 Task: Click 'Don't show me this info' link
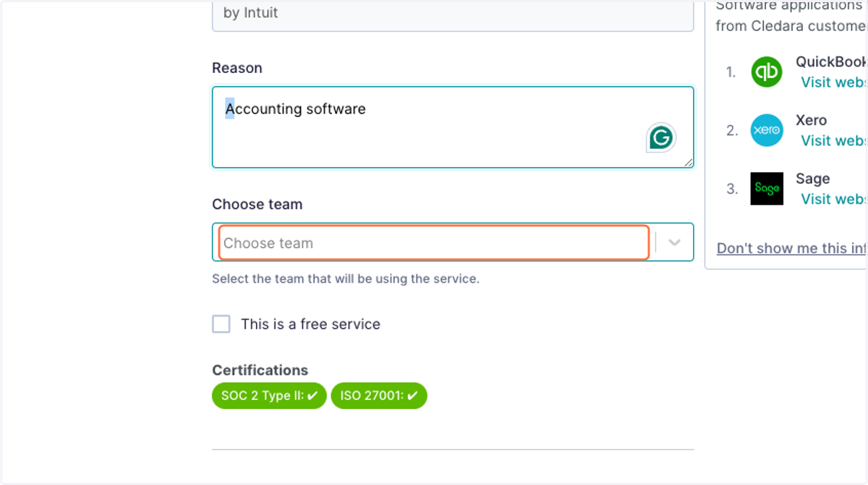791,248
